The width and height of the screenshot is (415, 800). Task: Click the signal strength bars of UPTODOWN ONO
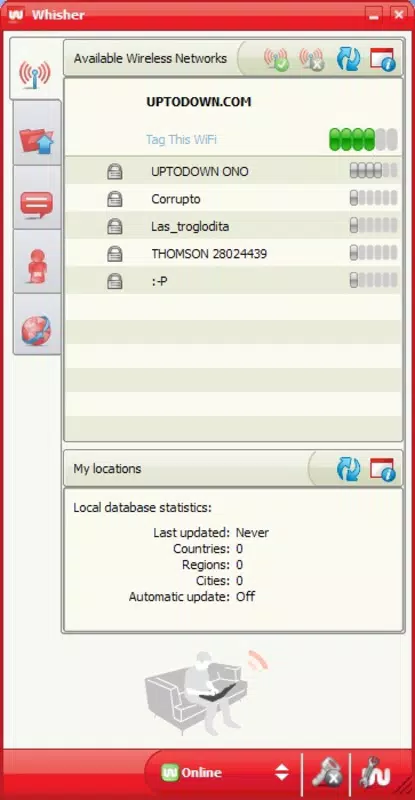pos(373,170)
